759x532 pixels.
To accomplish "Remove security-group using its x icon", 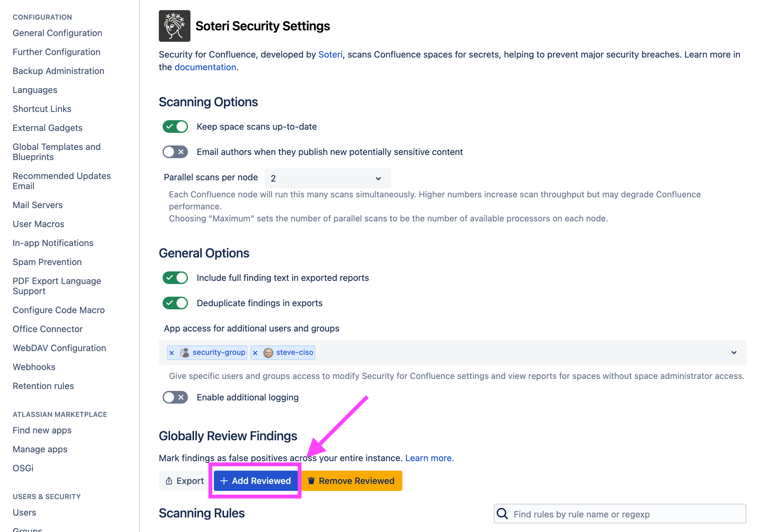I will coord(171,352).
